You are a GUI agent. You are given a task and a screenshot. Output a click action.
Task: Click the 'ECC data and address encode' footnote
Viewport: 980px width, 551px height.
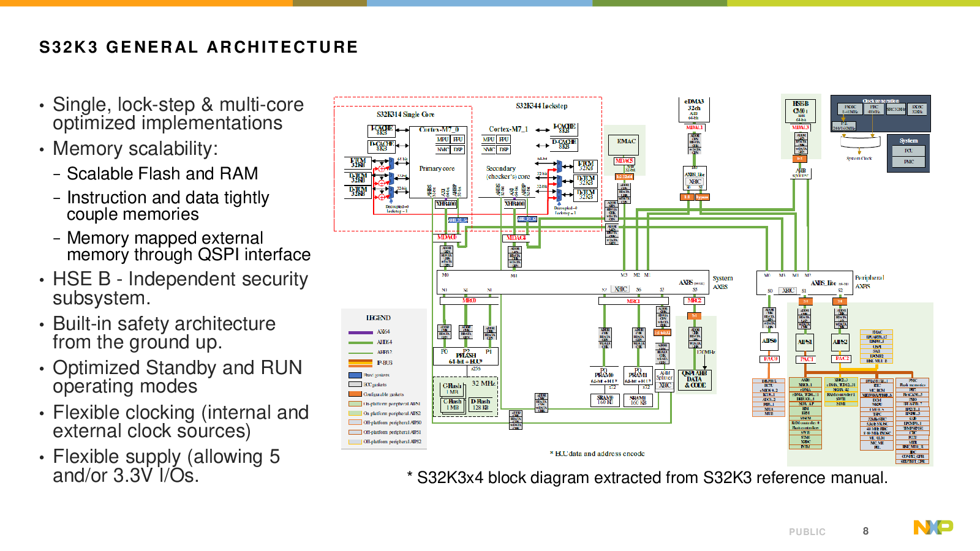pyautogui.click(x=597, y=454)
